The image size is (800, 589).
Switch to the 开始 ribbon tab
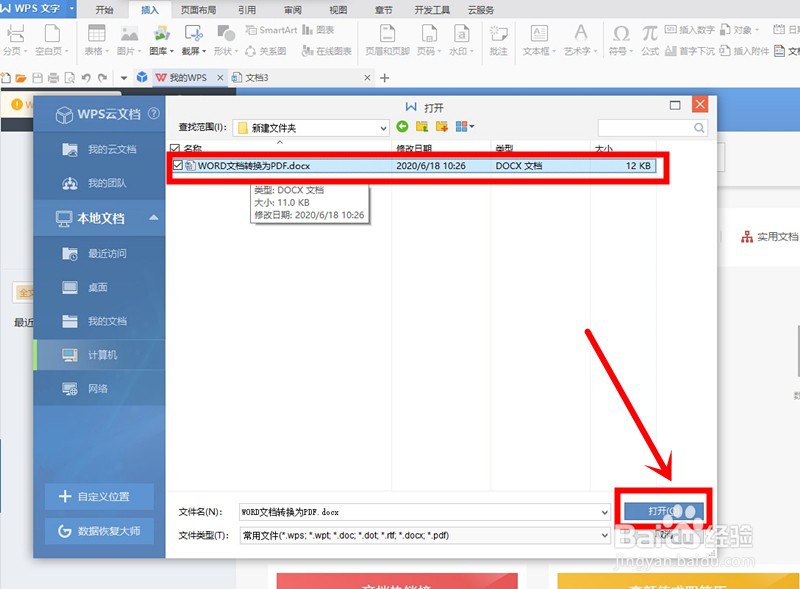pos(104,10)
